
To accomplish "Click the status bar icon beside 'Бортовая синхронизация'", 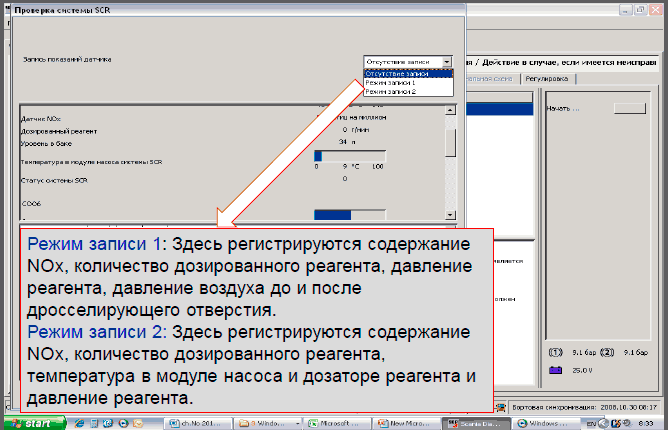I will pyautogui.click(x=502, y=409).
